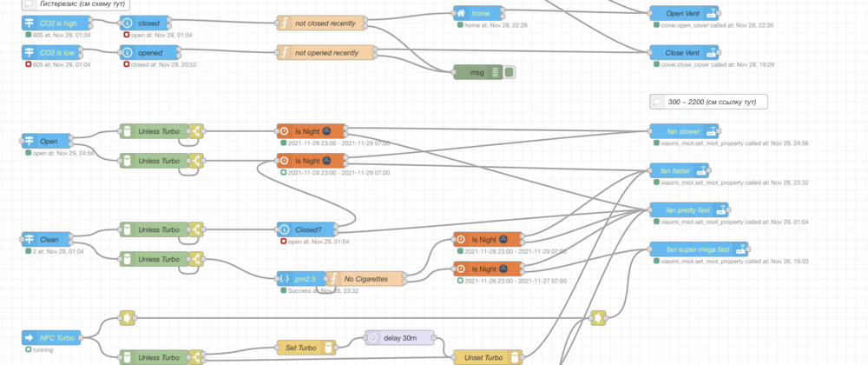868x365 pixels.
Task: Click status text 'Success at: Nov 28, 23:32'
Action: coord(322,290)
